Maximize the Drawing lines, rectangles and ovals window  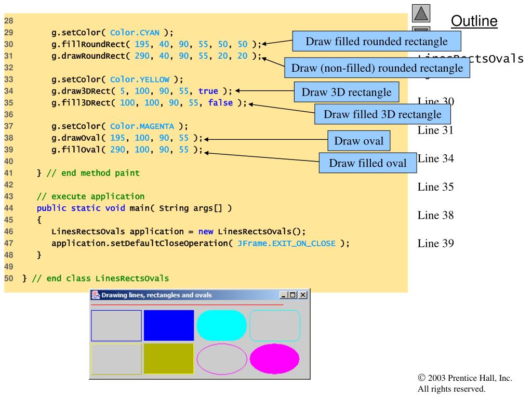click(292, 295)
